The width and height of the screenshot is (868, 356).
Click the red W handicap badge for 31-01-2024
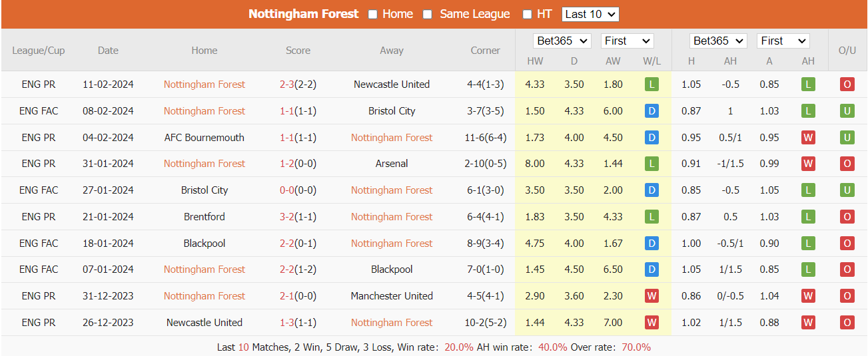808,164
